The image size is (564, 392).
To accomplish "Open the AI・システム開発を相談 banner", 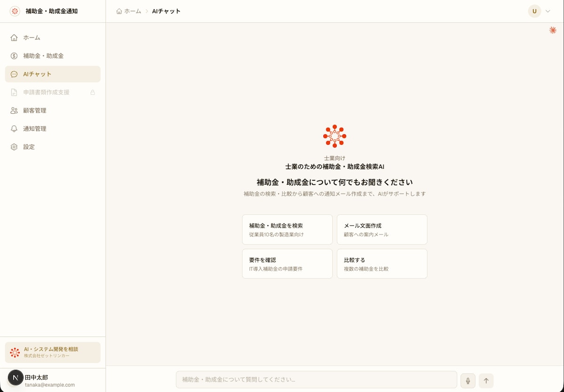I will (53, 353).
